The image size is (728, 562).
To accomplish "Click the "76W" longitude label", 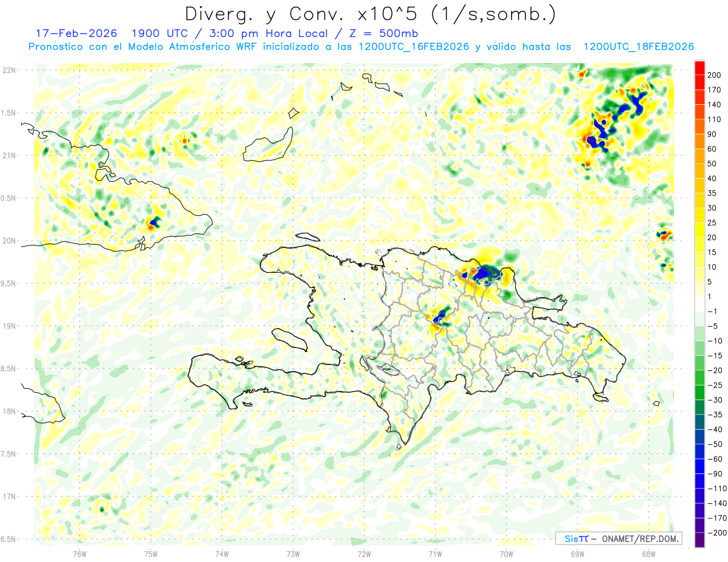I will click(79, 553).
